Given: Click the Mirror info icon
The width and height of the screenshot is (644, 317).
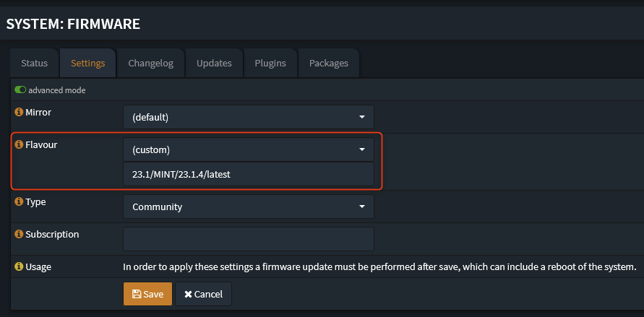Looking at the screenshot, I should 20,113.
